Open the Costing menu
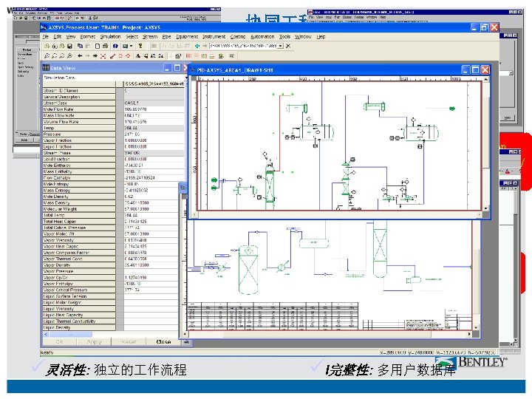This screenshot has width=532, height=399. pos(238,37)
